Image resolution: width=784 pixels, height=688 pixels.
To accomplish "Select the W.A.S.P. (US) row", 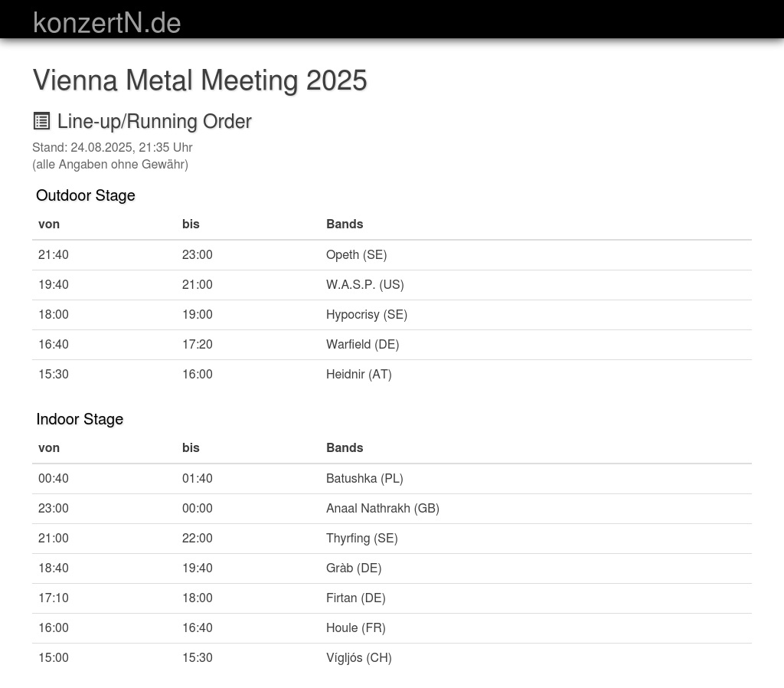I will pyautogui.click(x=364, y=285).
